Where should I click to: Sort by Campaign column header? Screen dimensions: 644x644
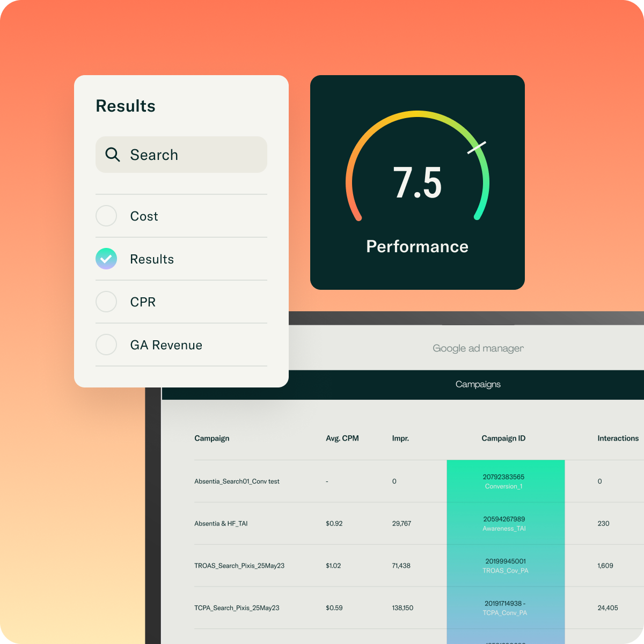211,438
